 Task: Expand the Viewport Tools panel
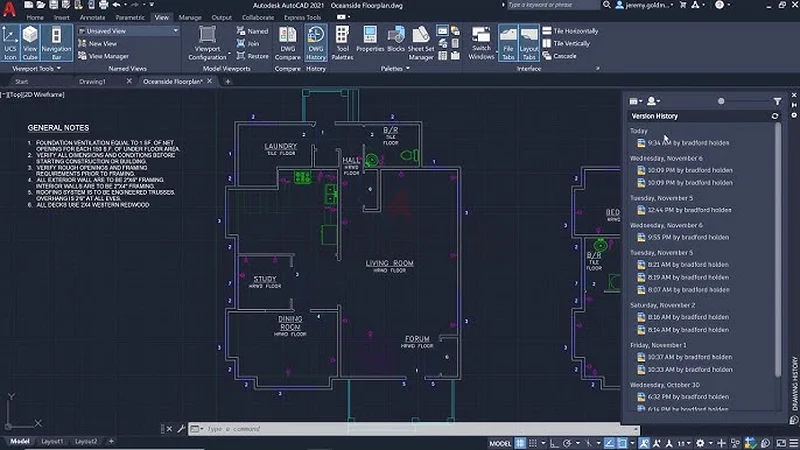pyautogui.click(x=36, y=68)
